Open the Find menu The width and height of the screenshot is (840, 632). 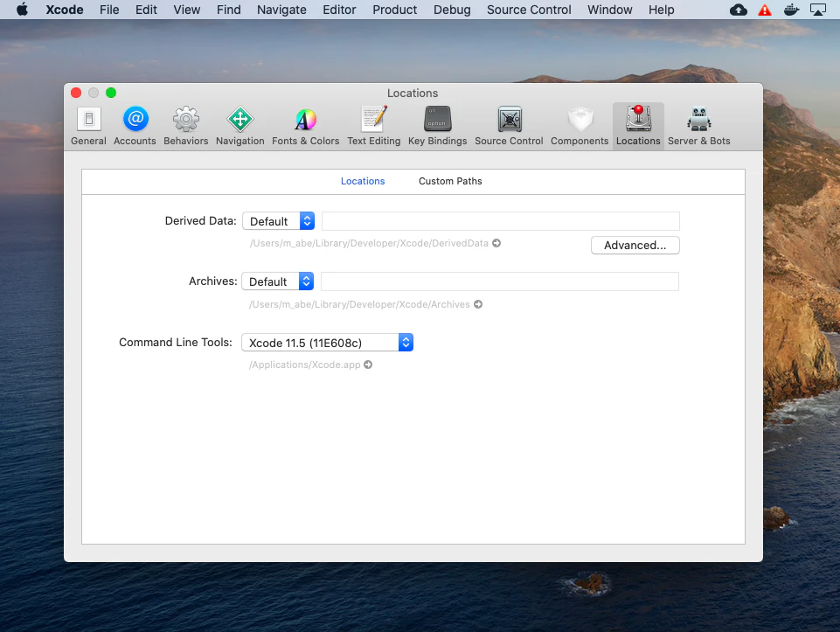pyautogui.click(x=229, y=10)
